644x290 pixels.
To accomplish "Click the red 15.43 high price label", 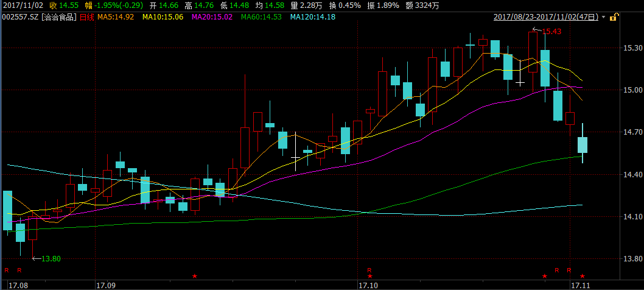I will [551, 31].
